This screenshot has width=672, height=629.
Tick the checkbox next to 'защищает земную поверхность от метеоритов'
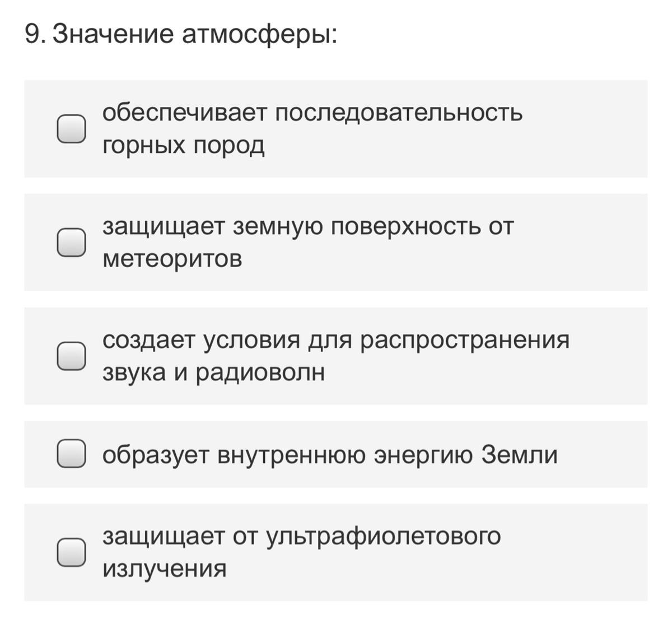coord(71,243)
